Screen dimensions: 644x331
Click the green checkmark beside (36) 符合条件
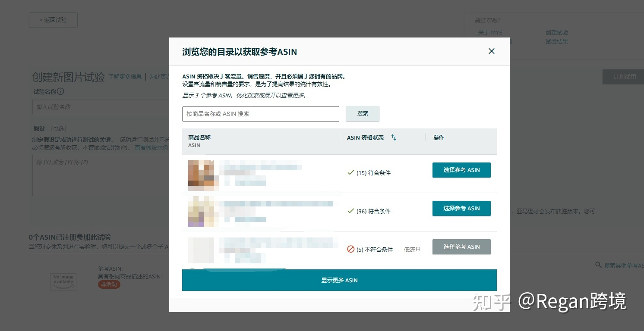pyautogui.click(x=350, y=211)
